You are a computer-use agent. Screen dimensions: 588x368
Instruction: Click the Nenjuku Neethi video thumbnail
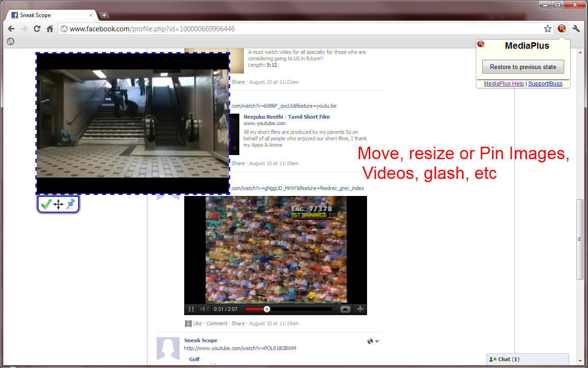coord(234,134)
